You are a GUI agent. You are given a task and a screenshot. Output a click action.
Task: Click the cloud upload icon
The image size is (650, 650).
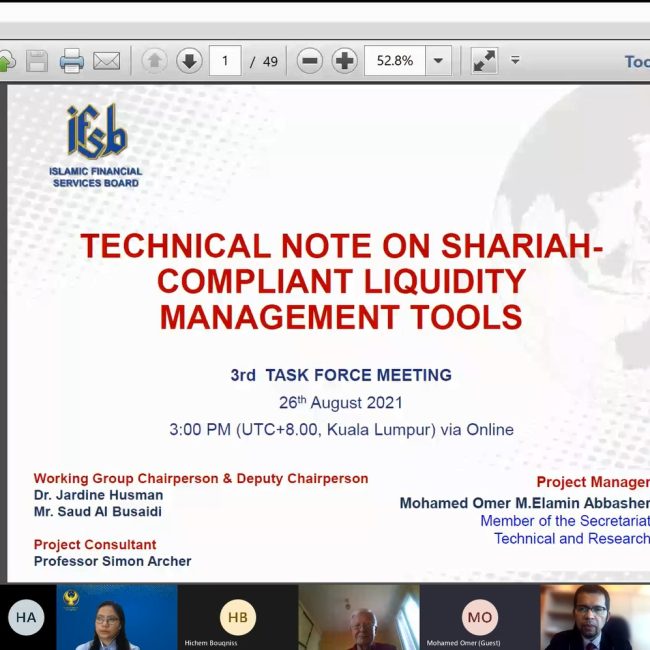pos(7,61)
